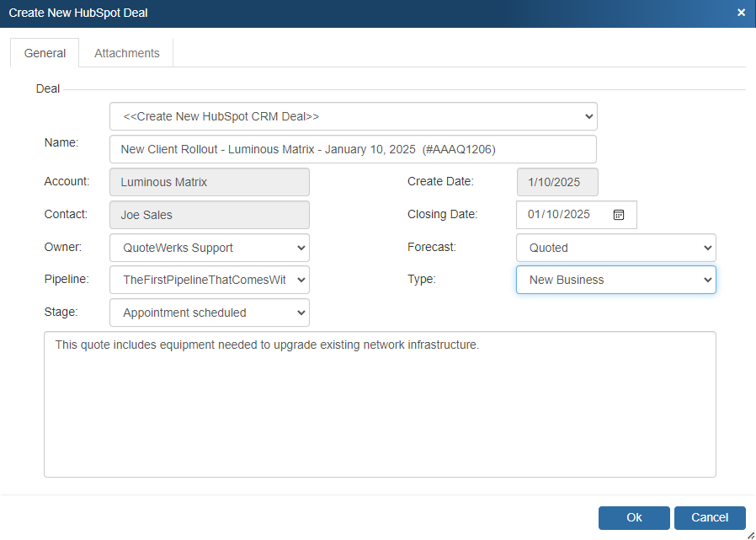Screen dimensions: 756x540
Task: Expand the Create New HubSpot CRM Deal dropdown
Action: tap(353, 116)
